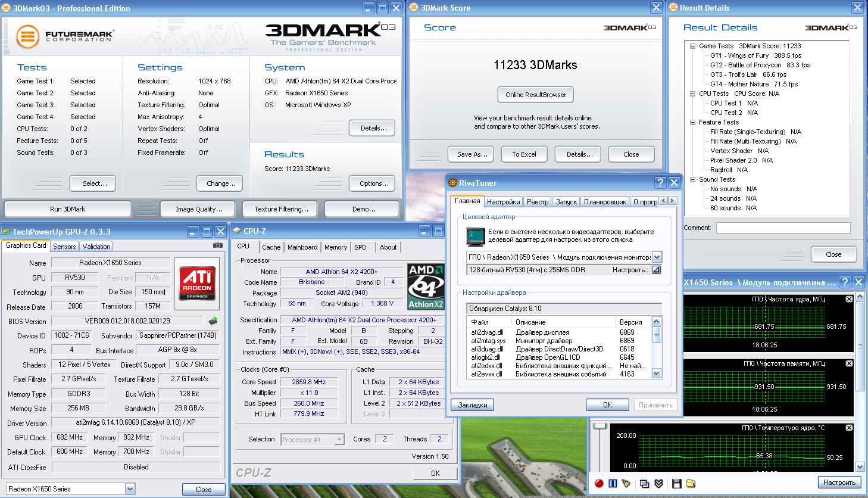Switch to RivaTuner Планировщик tab

pos(604,202)
